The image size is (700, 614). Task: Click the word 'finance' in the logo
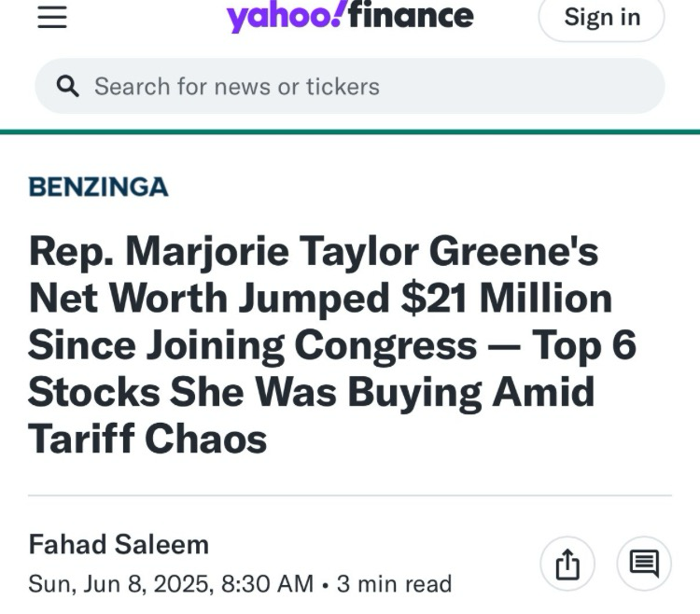pyautogui.click(x=411, y=16)
